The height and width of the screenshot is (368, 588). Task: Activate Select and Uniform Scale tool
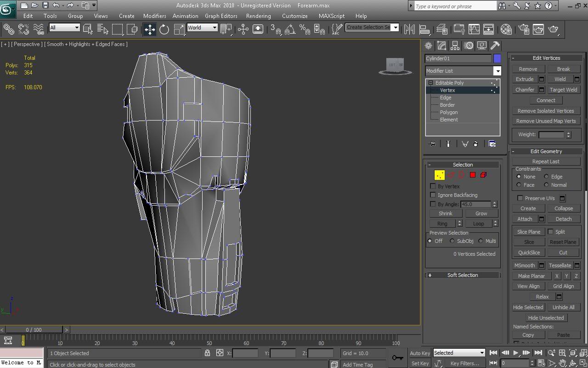(179, 29)
